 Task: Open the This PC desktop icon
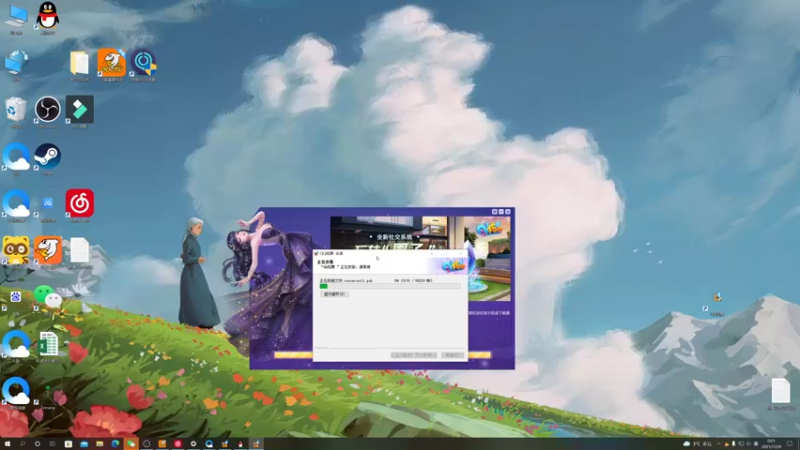click(x=16, y=18)
